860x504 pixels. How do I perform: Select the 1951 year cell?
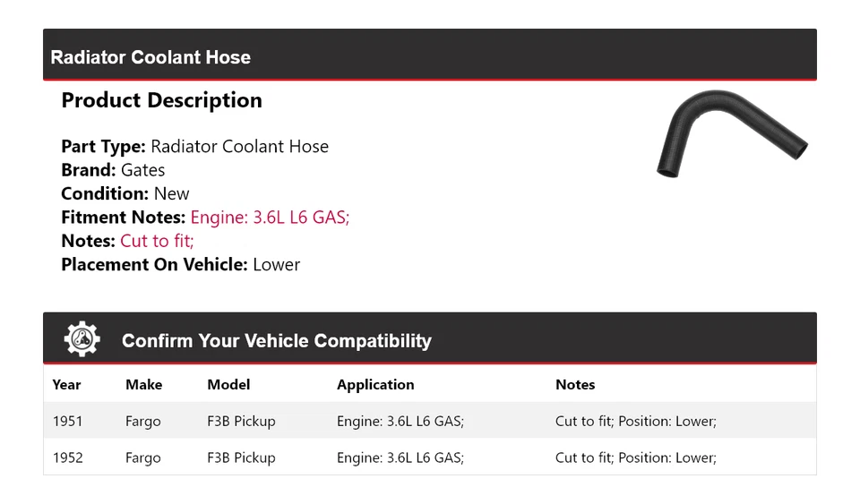coord(68,422)
